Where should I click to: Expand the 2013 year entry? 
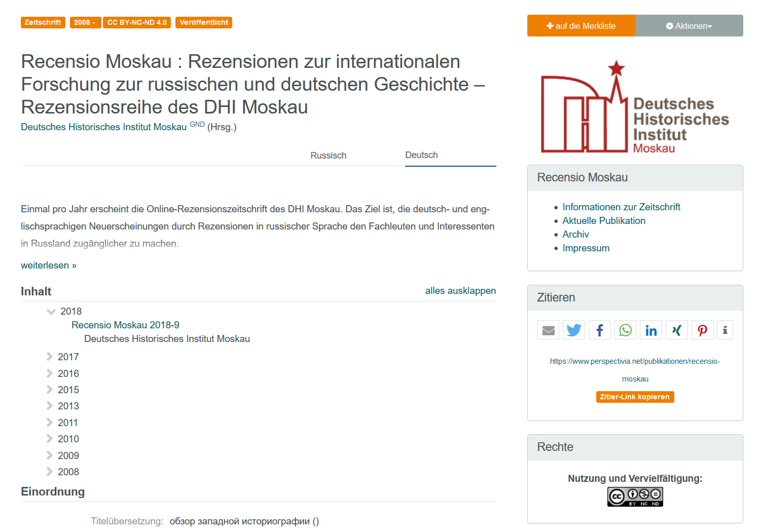[50, 406]
